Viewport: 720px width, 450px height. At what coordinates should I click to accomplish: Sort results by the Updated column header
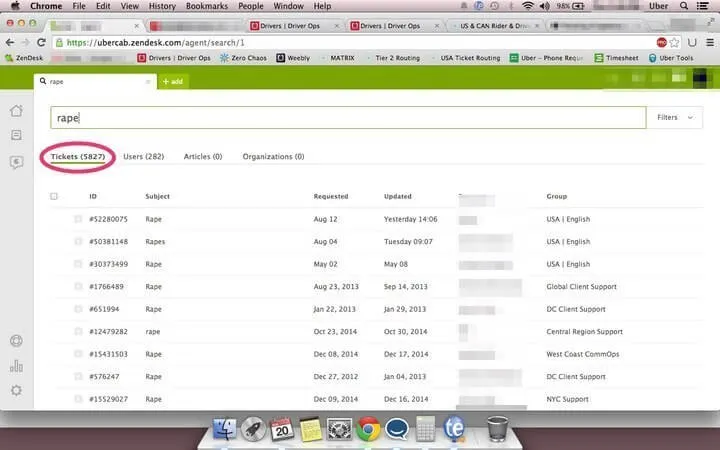tap(399, 196)
